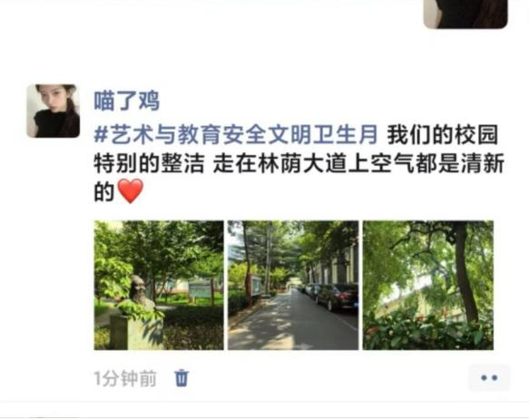Screen dimensions: 530x420
Task: Tap the cropped avatar at top right
Action: [x=466, y=14]
